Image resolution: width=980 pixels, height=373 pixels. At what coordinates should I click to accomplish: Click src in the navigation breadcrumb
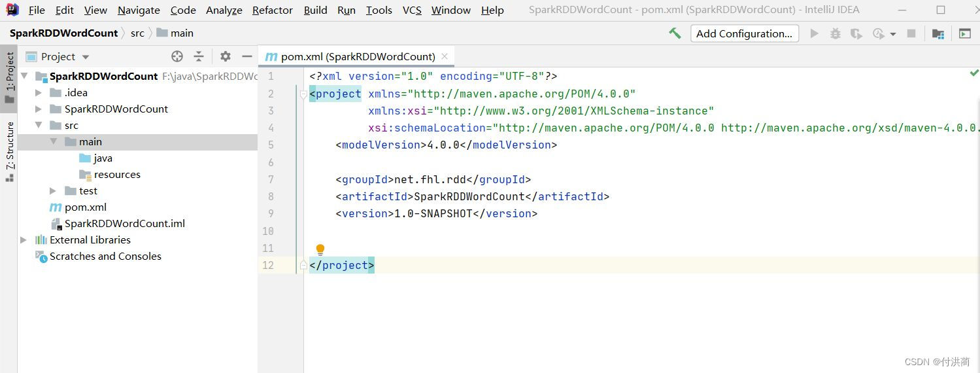[137, 33]
